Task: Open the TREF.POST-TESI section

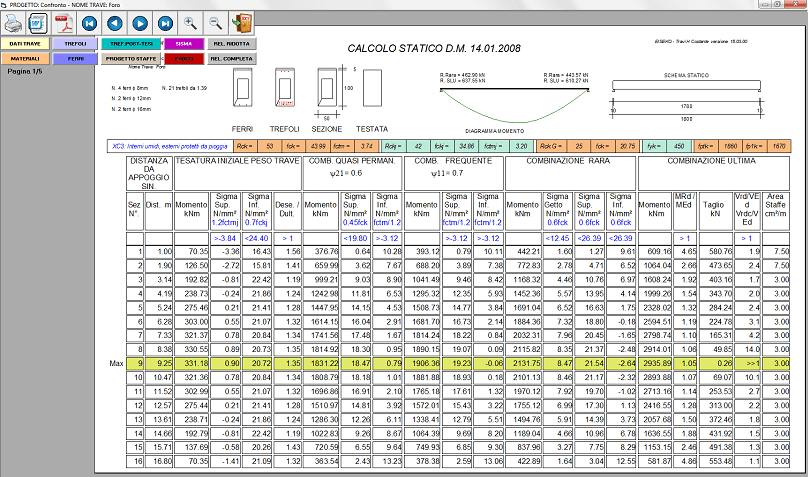Action: point(131,44)
